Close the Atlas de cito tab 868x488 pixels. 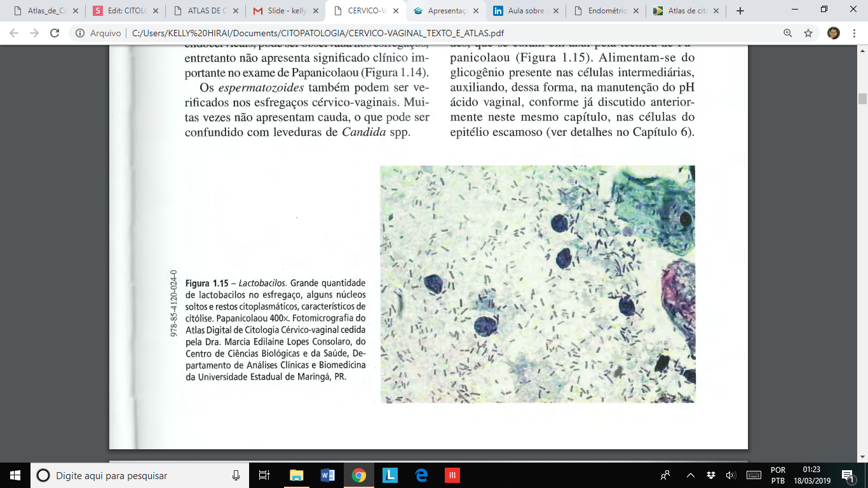point(715,11)
